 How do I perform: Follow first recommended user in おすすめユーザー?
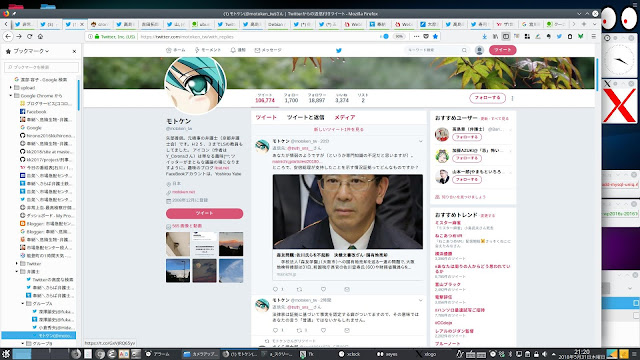click(x=467, y=137)
